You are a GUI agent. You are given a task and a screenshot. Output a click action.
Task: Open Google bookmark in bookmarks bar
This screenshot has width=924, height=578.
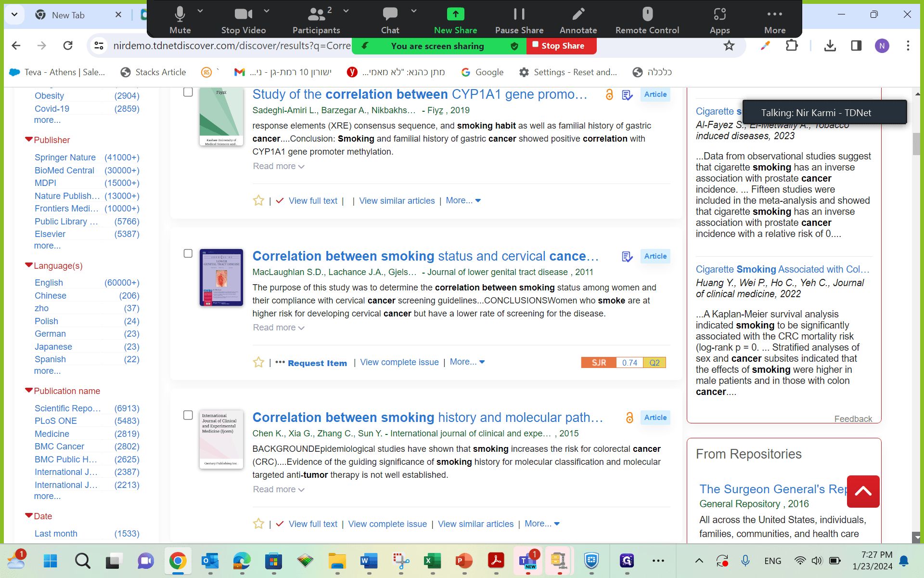[x=482, y=72]
